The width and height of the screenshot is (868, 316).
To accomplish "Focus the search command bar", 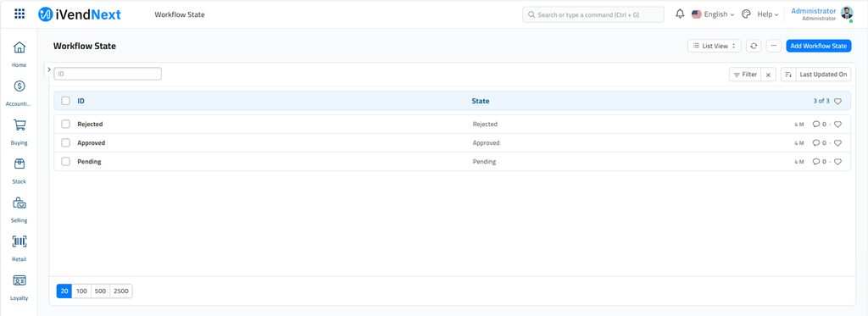I will click(x=593, y=14).
